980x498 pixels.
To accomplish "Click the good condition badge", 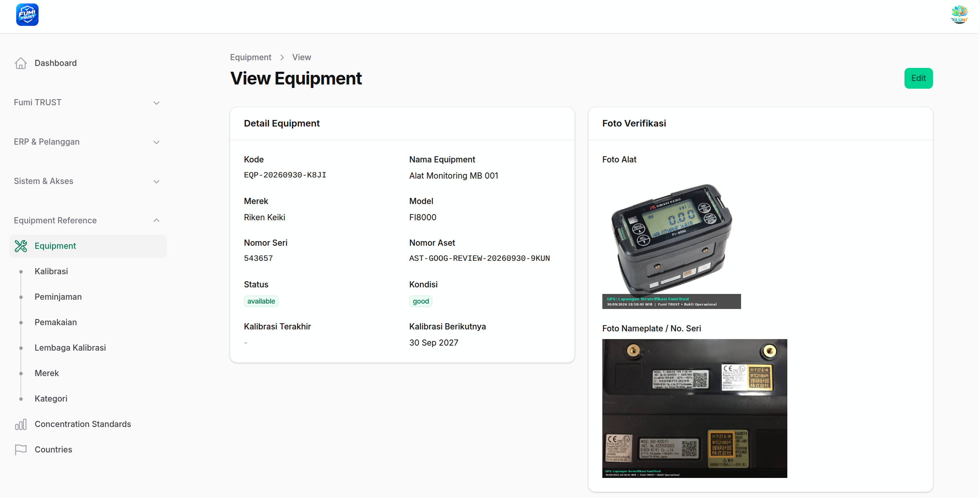I will [x=421, y=301].
